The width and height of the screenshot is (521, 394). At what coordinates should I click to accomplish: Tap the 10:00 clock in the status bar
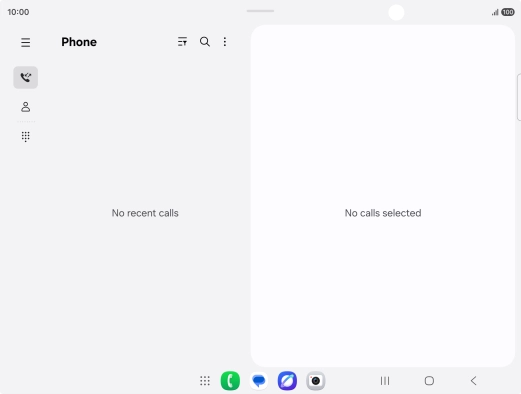click(18, 12)
